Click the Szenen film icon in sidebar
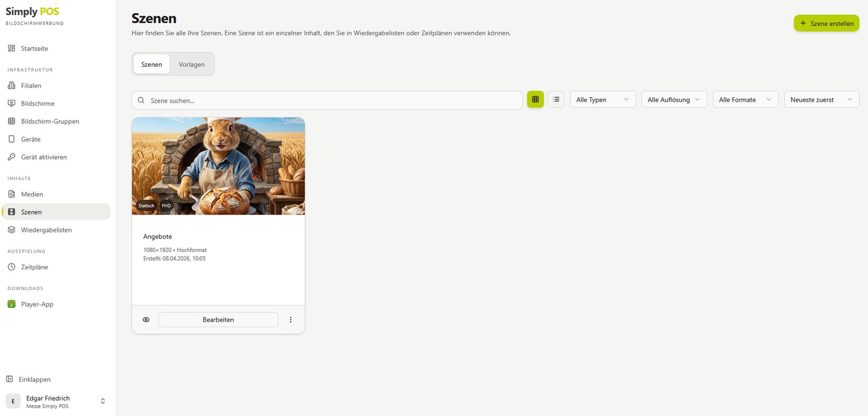This screenshot has height=416, width=868. point(11,212)
